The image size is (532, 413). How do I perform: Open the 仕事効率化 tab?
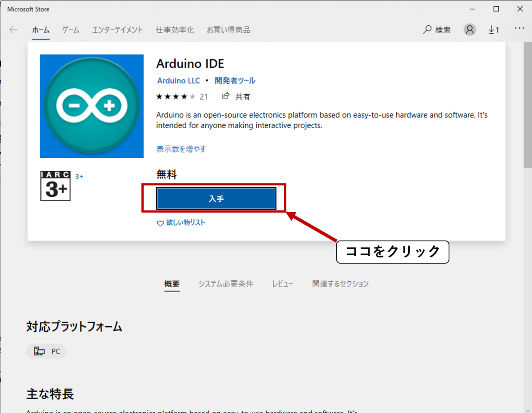pos(175,30)
